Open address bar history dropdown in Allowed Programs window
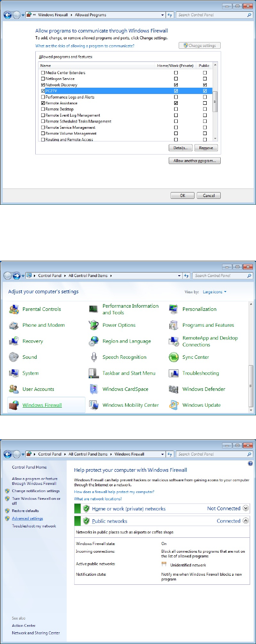Screen dimensions: 256x644 163,15
